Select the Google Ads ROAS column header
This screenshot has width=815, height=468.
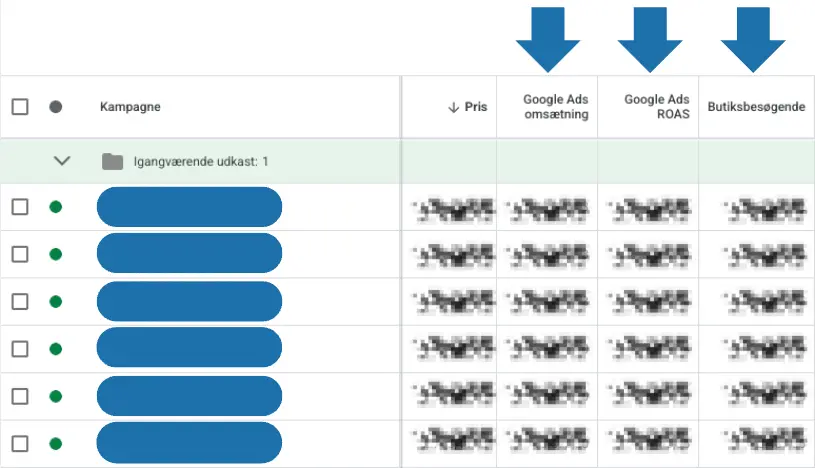click(656, 107)
